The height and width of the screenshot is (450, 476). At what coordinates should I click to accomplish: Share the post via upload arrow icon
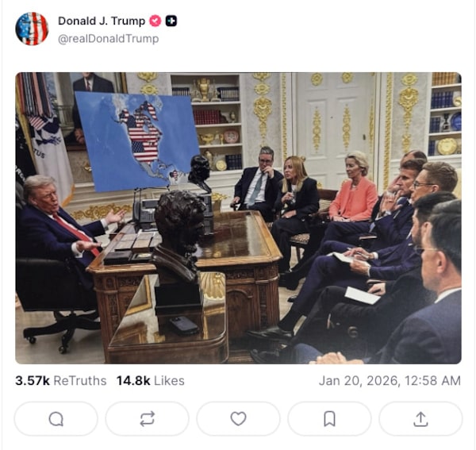420,419
